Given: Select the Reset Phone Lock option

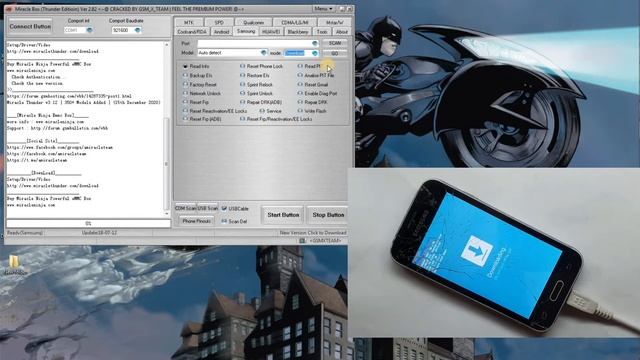Looking at the screenshot, I should point(261,66).
